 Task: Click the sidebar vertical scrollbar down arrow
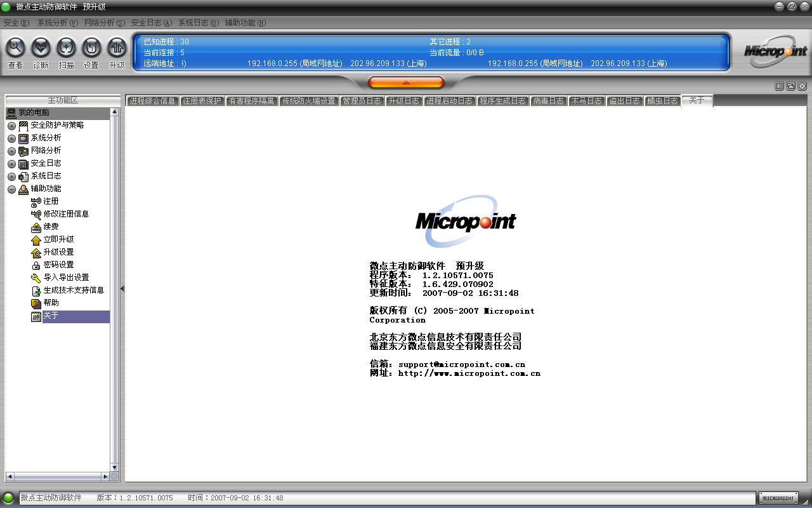[115, 467]
